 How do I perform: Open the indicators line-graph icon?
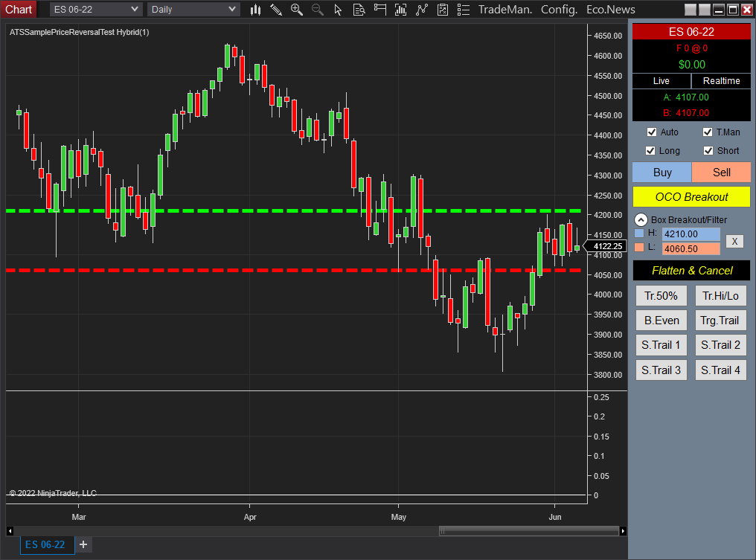pyautogui.click(x=422, y=10)
